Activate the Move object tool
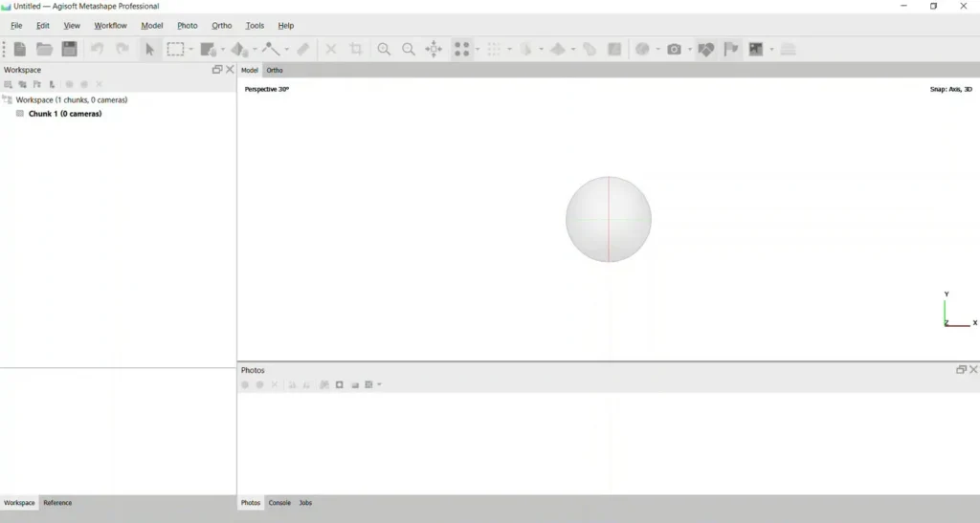The width and height of the screenshot is (980, 523). coord(239,49)
